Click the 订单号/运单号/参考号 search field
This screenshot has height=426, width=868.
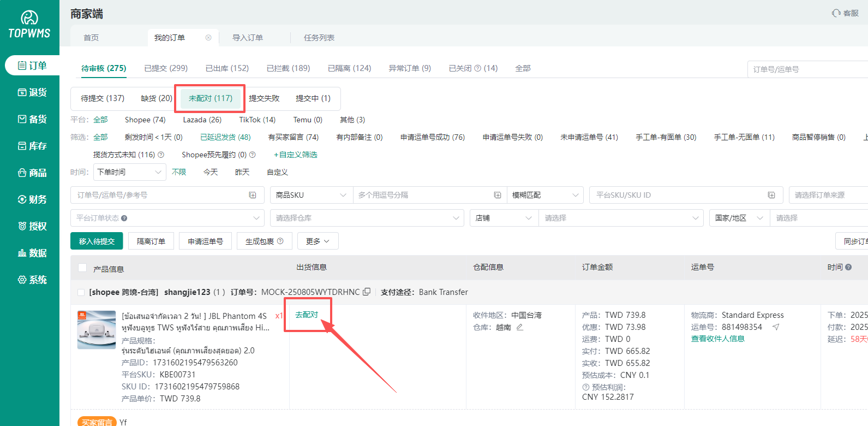[x=161, y=195]
